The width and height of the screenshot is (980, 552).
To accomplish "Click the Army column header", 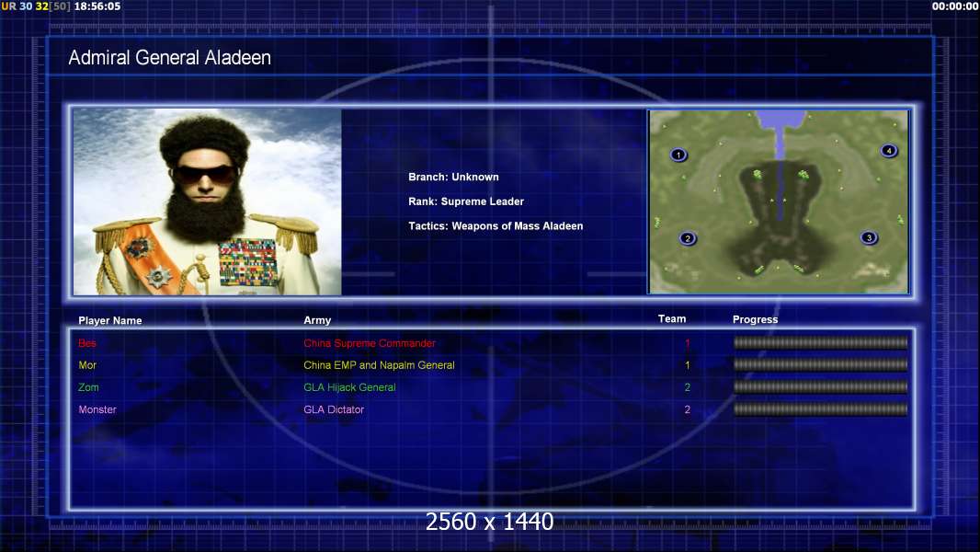I will [317, 320].
